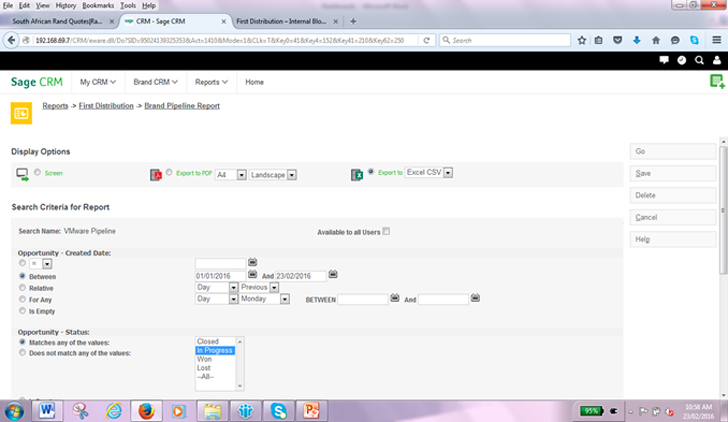
Task: Click the Save button
Action: pos(673,173)
